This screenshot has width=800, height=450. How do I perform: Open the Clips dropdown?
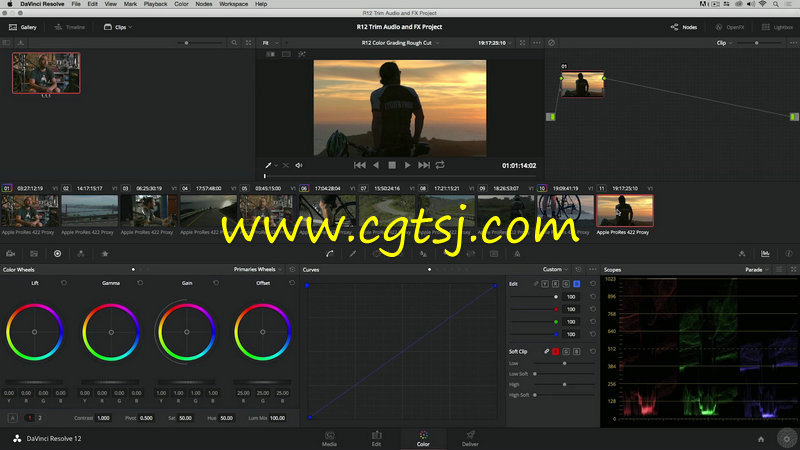pyautogui.click(x=118, y=27)
